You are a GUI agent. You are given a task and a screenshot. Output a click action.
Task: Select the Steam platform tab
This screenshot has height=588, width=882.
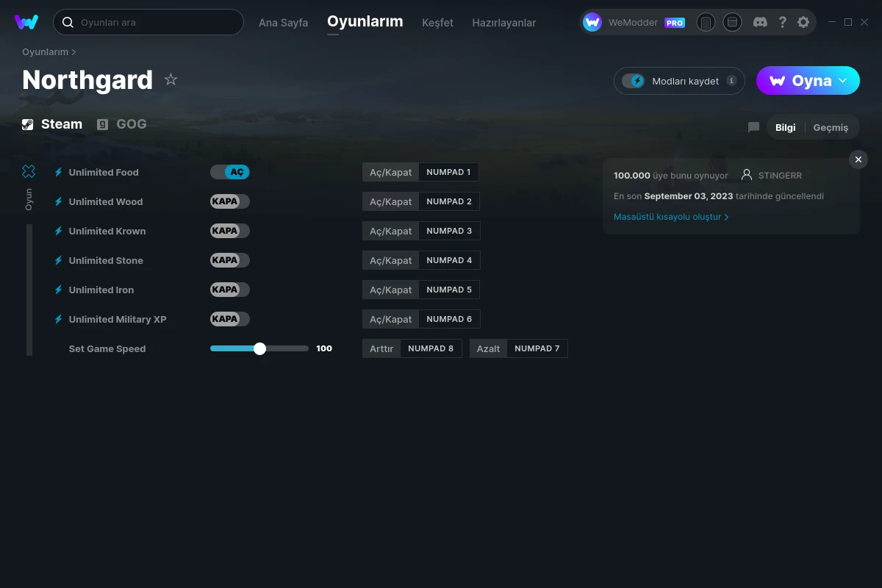tap(52, 124)
